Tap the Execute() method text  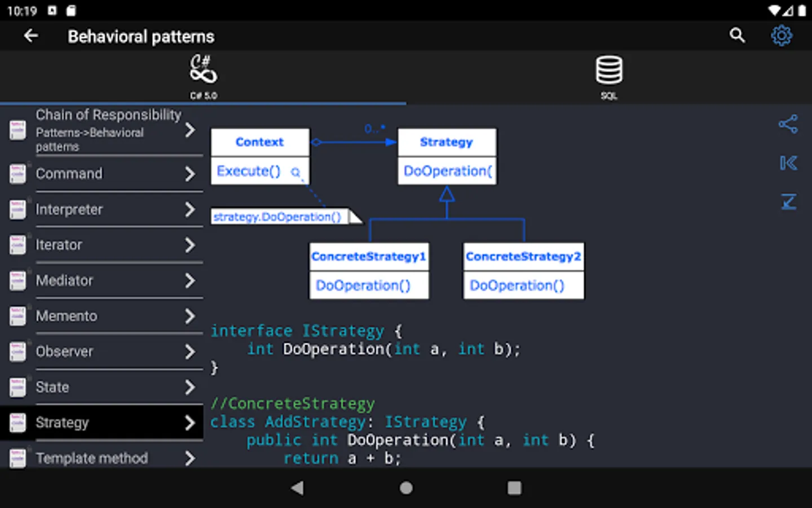coord(249,171)
